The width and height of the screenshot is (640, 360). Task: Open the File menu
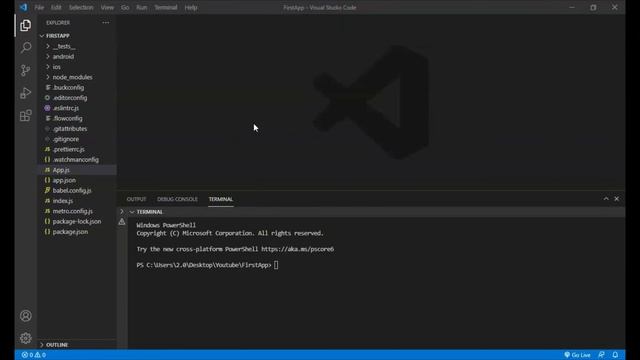pyautogui.click(x=39, y=7)
